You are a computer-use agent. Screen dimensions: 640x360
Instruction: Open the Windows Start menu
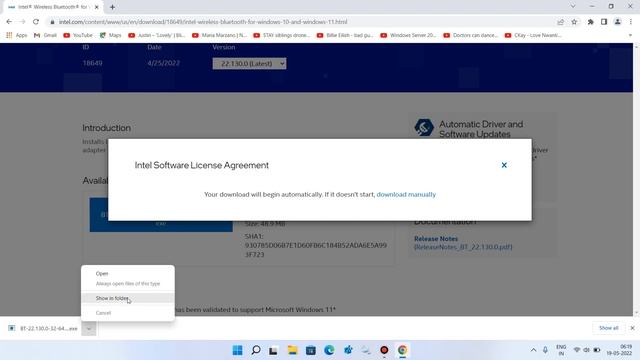[x=238, y=350]
